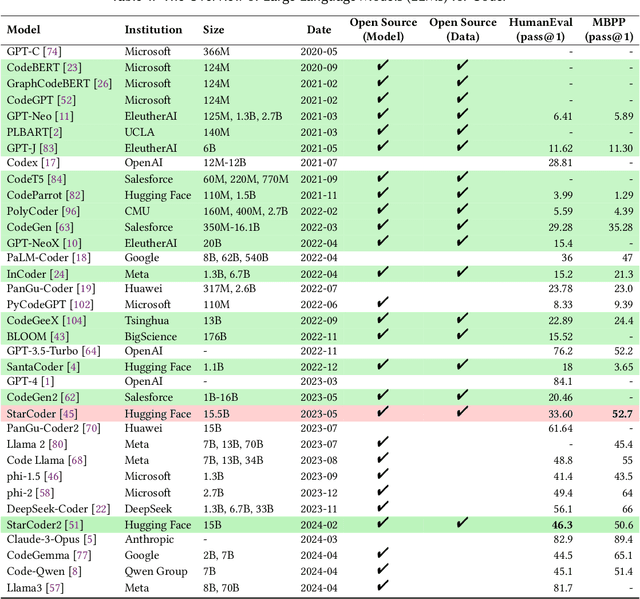640x599 pixels.
Task: Select 'BigScience' institution cell
Action: 151,337
